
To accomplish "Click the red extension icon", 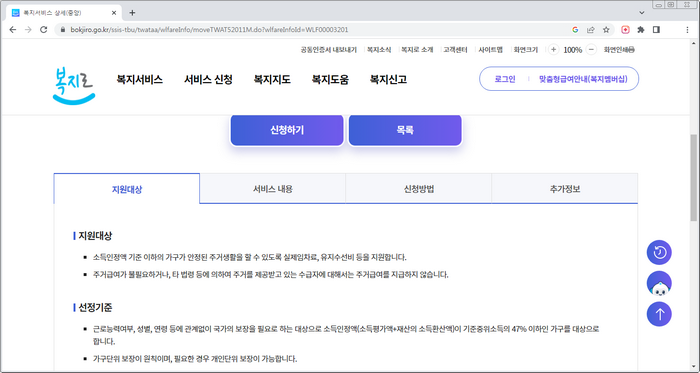I will (625, 30).
